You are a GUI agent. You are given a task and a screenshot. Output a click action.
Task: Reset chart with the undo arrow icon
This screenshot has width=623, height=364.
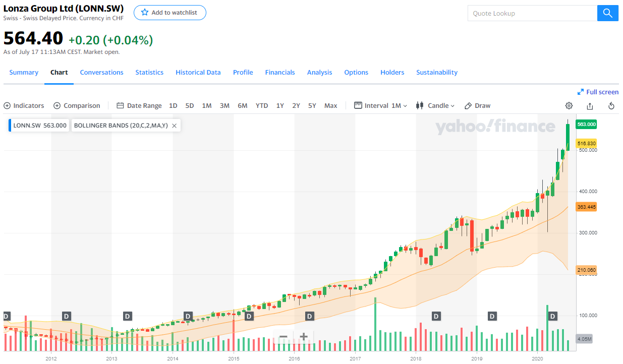pyautogui.click(x=611, y=105)
